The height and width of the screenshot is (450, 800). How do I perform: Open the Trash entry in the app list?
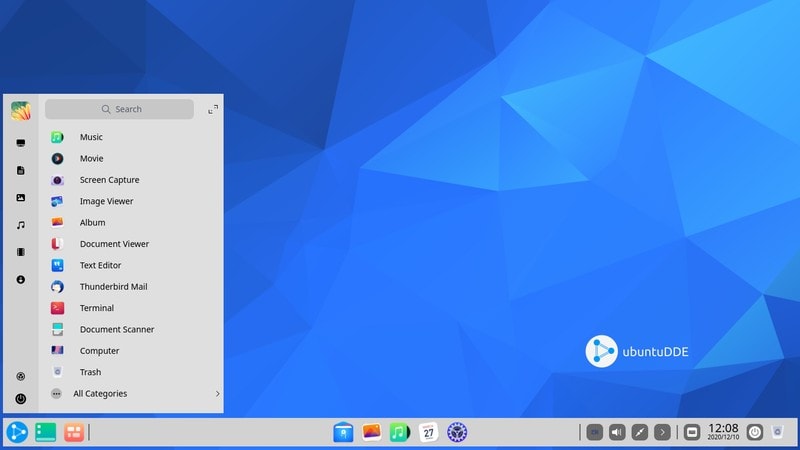(x=131, y=372)
